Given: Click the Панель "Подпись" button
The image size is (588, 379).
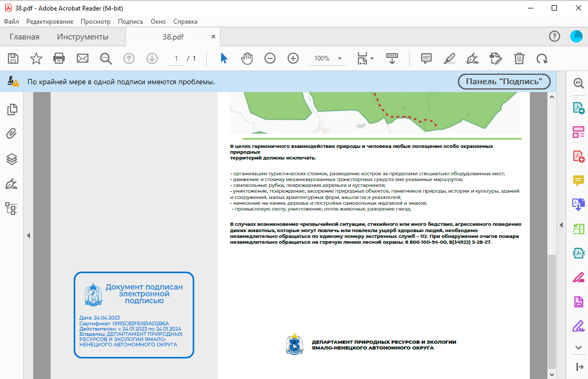Looking at the screenshot, I should point(504,82).
